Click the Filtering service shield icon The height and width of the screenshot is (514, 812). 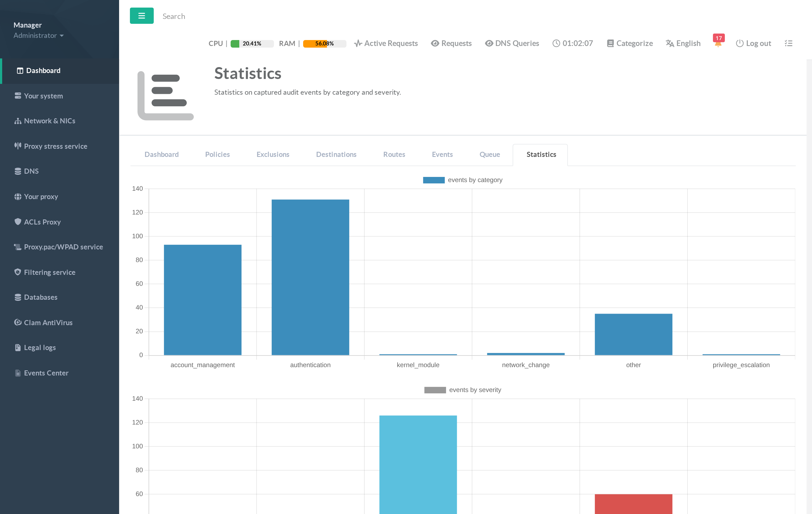18,272
